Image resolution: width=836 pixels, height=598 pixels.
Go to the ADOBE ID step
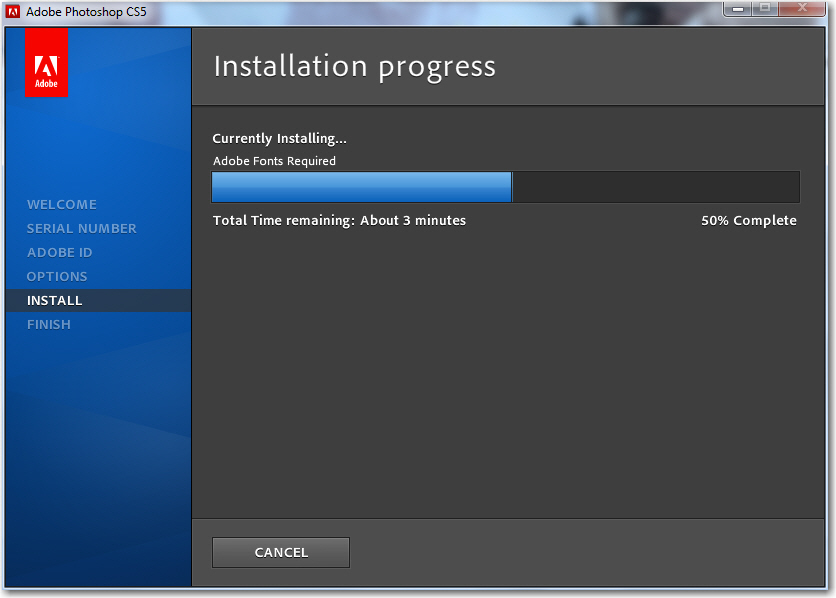point(60,253)
